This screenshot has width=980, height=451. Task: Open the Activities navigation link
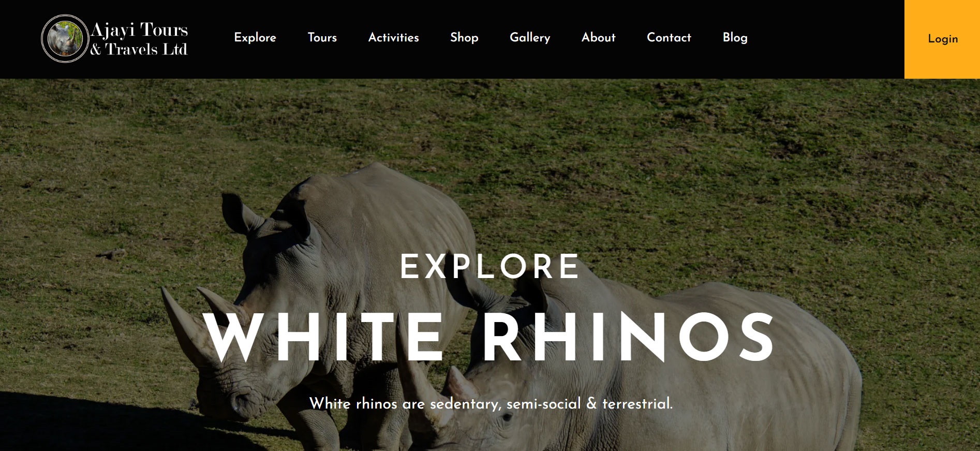click(394, 38)
